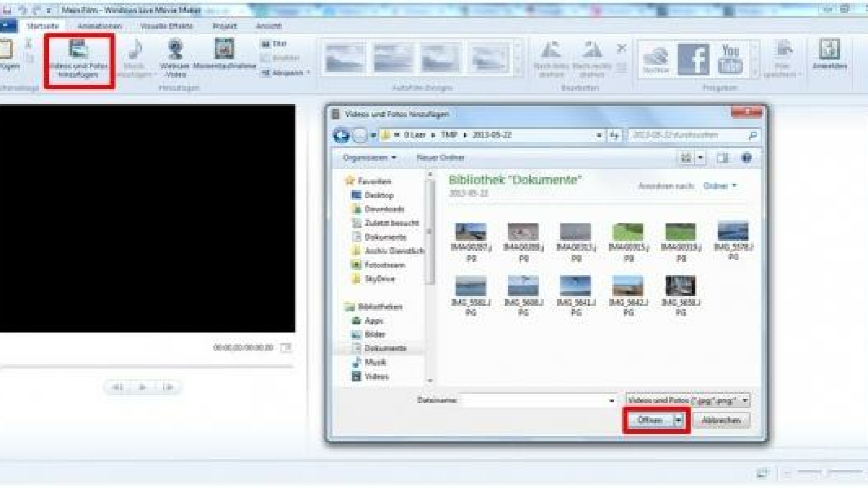868x488 pixels.
Task: Open the Visuelle Effekte ribbon tab
Action: click(167, 26)
